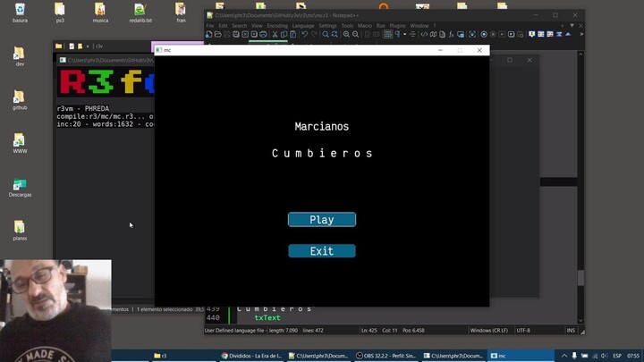Open quick access dropdown in Explorer title bar
This screenshot has height=362, width=644.
click(88, 46)
